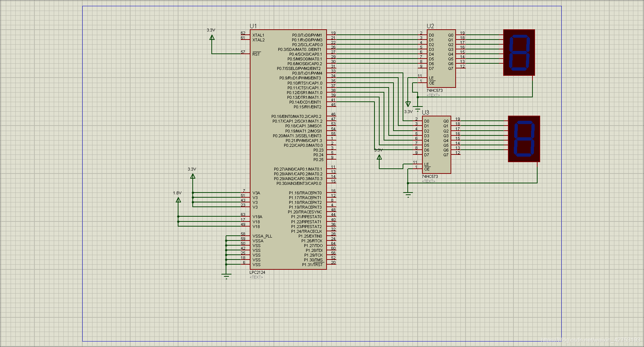Click the U2 reference label
The image size is (644, 347).
coord(430,26)
